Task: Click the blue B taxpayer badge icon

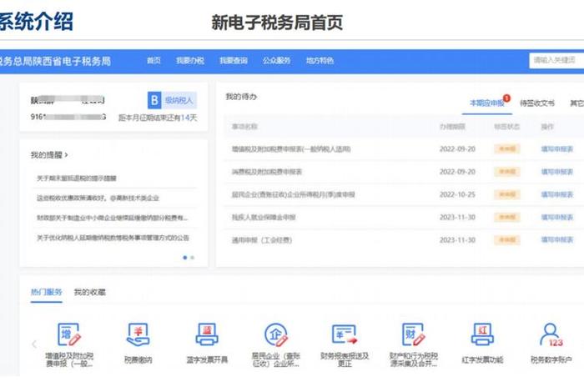Action: tap(154, 100)
